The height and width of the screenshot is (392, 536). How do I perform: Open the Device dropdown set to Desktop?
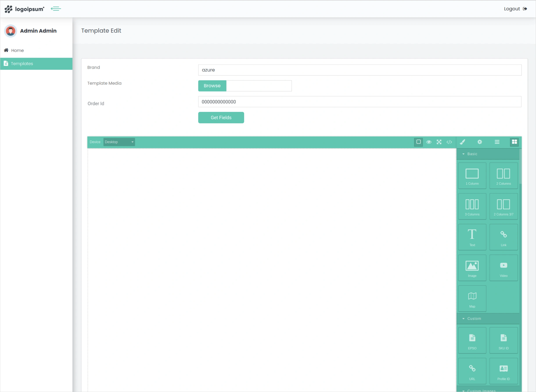click(x=119, y=142)
